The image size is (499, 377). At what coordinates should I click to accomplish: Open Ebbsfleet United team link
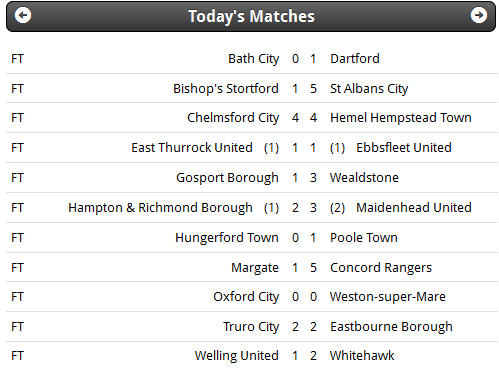tap(404, 148)
